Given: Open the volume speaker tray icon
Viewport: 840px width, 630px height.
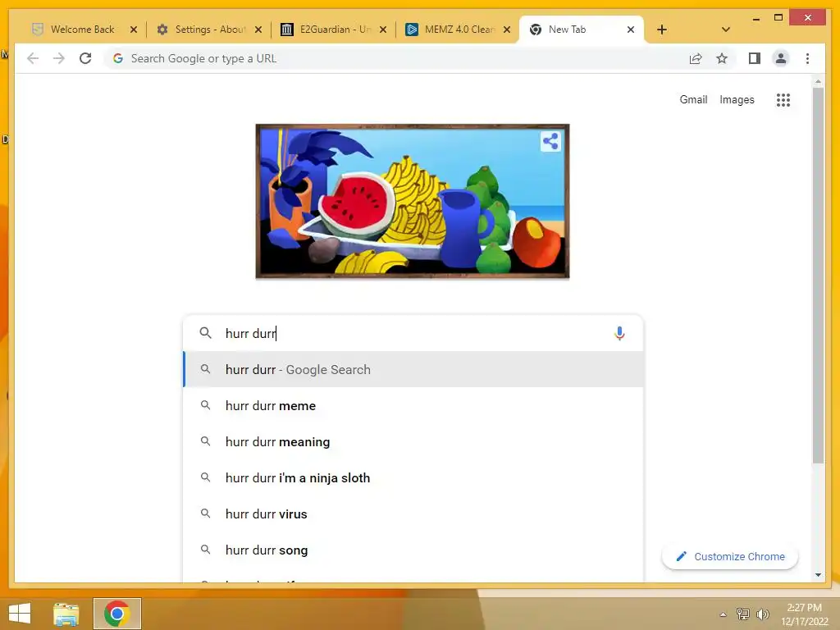Looking at the screenshot, I should [762, 614].
